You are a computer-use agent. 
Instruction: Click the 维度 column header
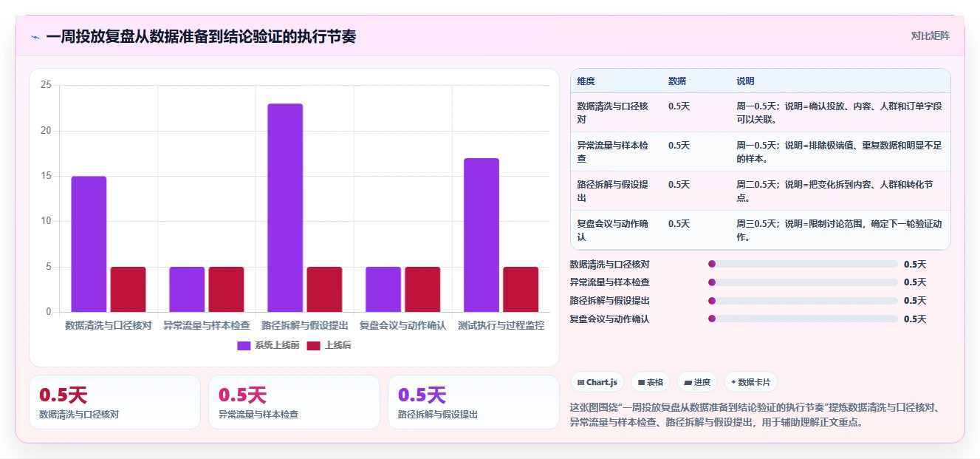point(586,81)
